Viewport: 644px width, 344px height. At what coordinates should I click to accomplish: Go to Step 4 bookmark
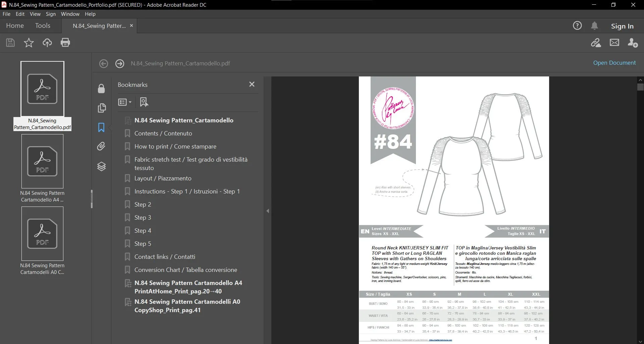click(143, 230)
